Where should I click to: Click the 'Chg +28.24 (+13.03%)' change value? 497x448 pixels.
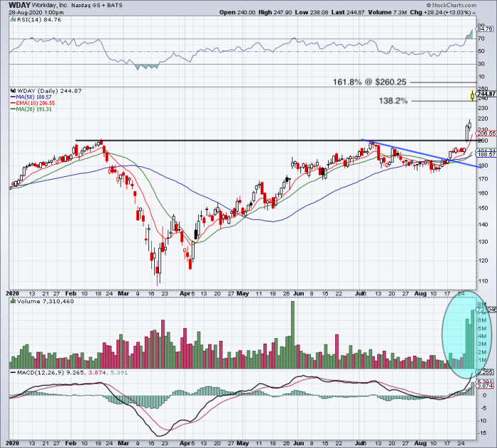(x=440, y=12)
